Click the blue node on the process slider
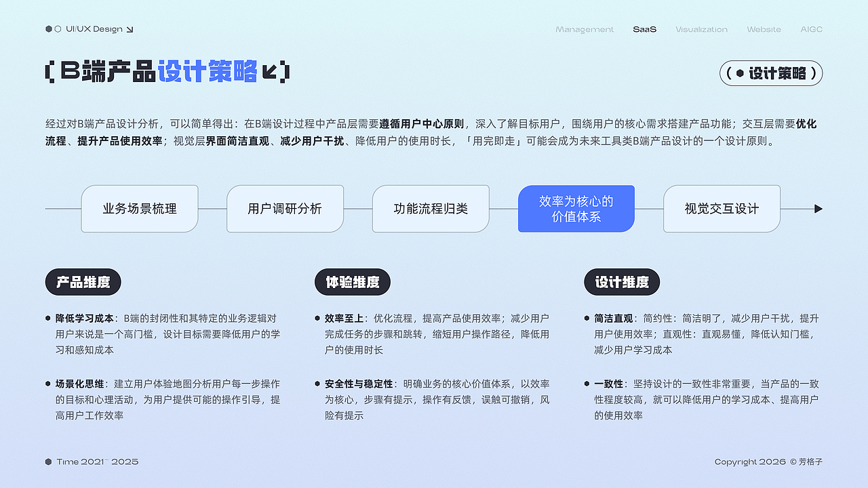The image size is (868, 488). (x=576, y=209)
